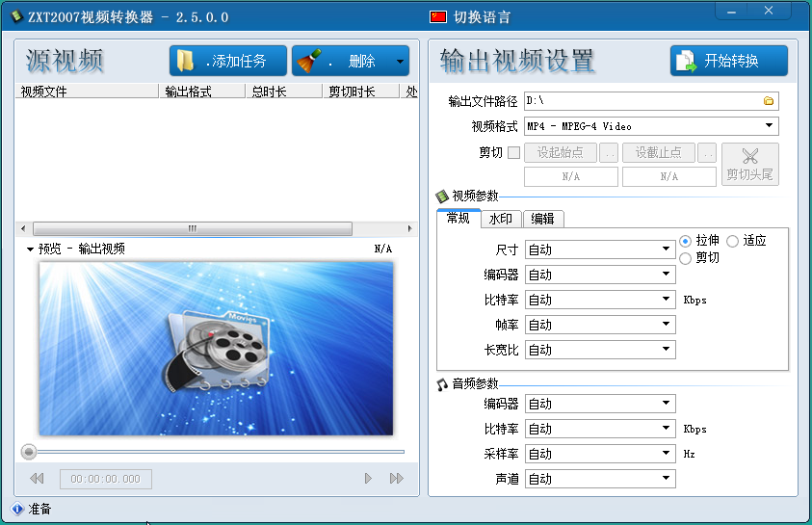This screenshot has width=812, height=525.
Task: Click the small button after 设起始点
Action: click(609, 153)
